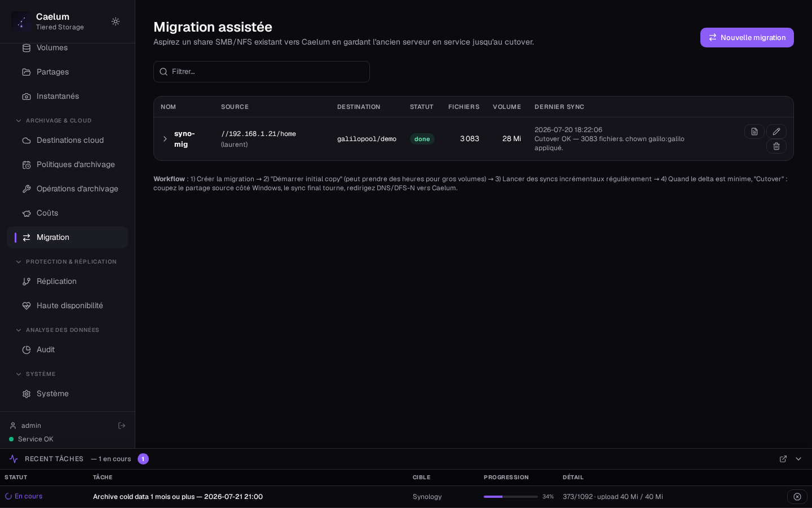Click the Nouvelle migration button
This screenshot has width=812, height=508.
pos(747,37)
